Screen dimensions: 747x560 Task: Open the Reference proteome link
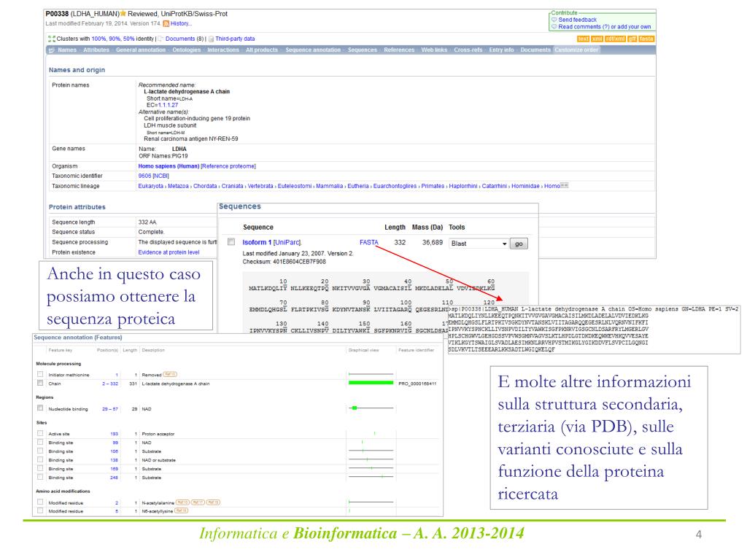(228, 166)
